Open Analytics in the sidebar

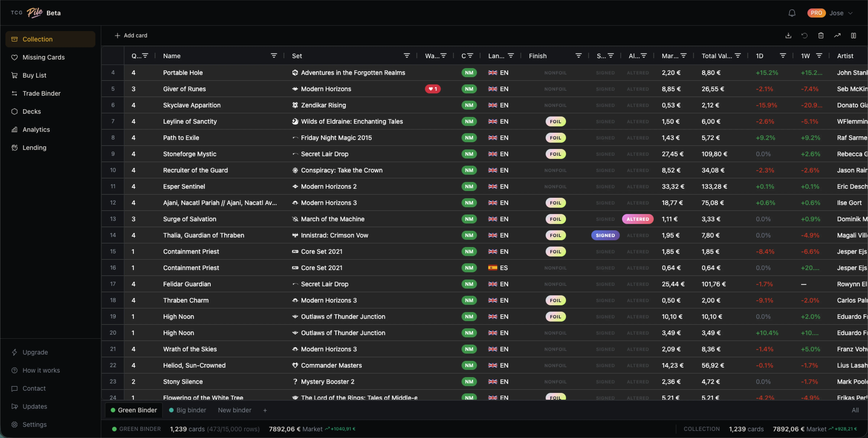click(x=36, y=130)
